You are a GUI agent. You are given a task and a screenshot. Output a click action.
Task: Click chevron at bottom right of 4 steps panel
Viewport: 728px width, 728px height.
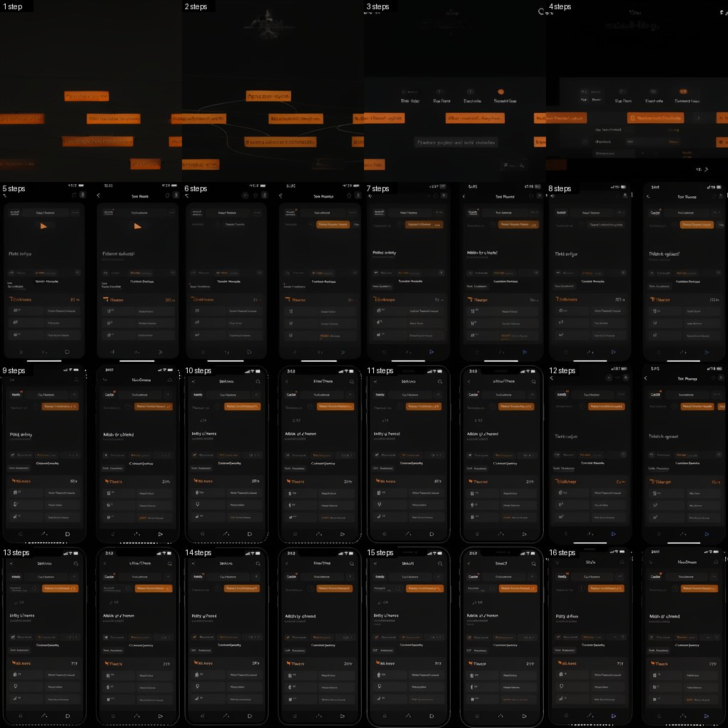coord(706,169)
